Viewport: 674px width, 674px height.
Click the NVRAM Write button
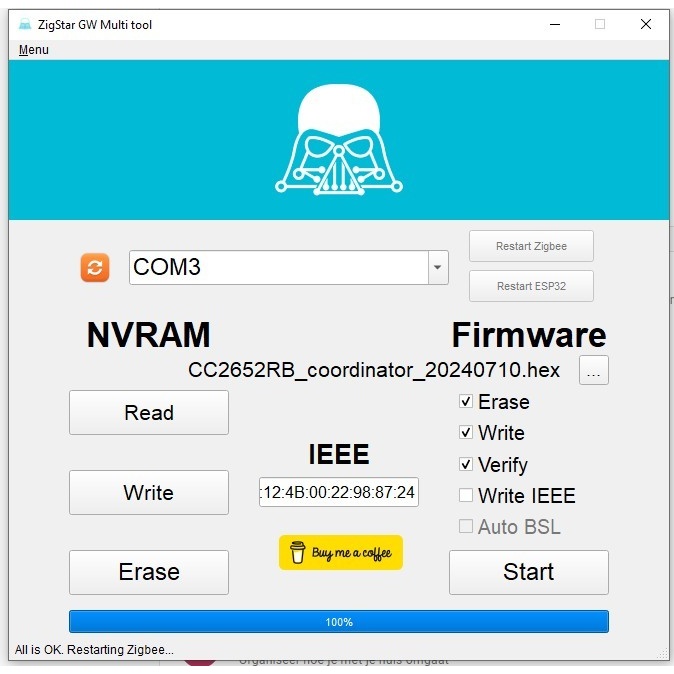tap(149, 492)
